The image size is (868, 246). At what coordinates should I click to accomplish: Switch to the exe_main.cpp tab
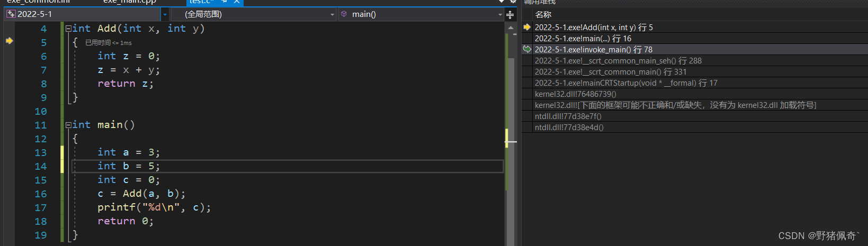tap(129, 2)
